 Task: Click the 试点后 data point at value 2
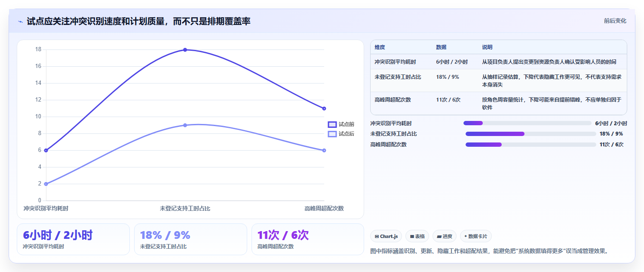pos(46,184)
